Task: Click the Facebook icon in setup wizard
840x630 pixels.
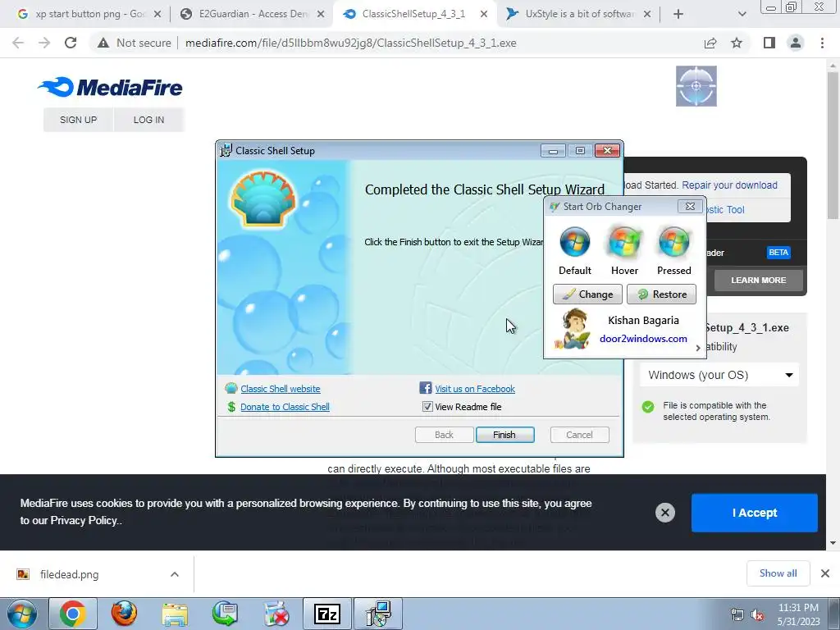Action: click(x=426, y=388)
